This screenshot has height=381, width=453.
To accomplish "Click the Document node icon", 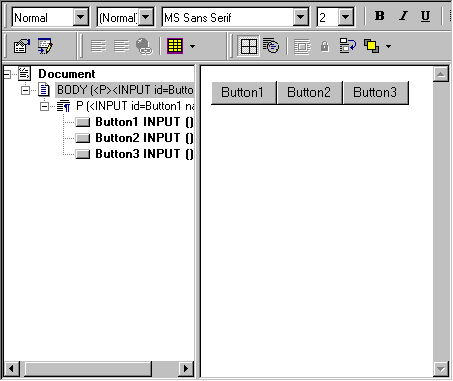I will pyautogui.click(x=24, y=74).
